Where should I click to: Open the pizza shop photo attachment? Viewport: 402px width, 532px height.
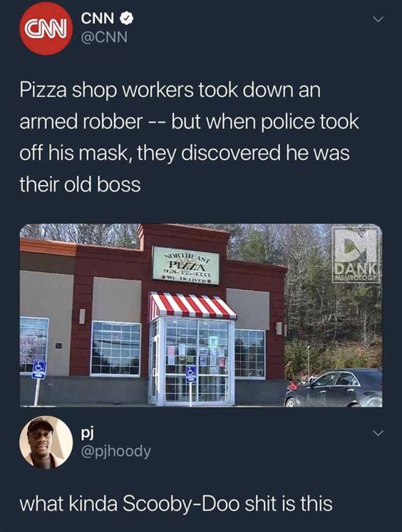tap(201, 315)
